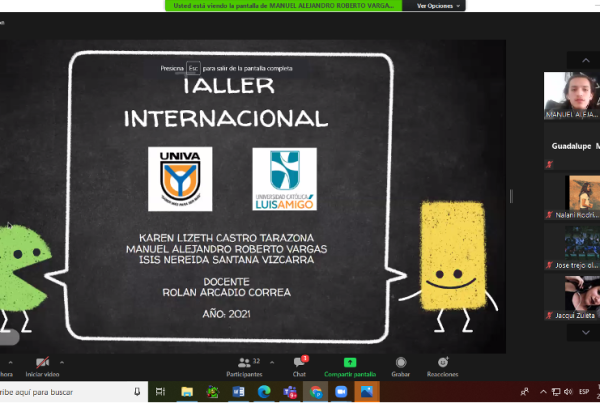Open the Participantes panel icon
The height and width of the screenshot is (403, 600).
click(x=244, y=362)
